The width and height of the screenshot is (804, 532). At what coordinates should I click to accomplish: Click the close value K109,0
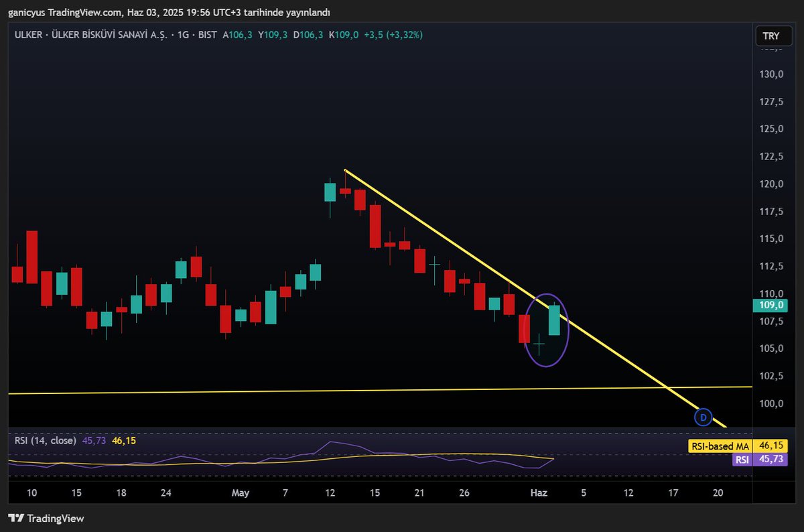(344, 35)
